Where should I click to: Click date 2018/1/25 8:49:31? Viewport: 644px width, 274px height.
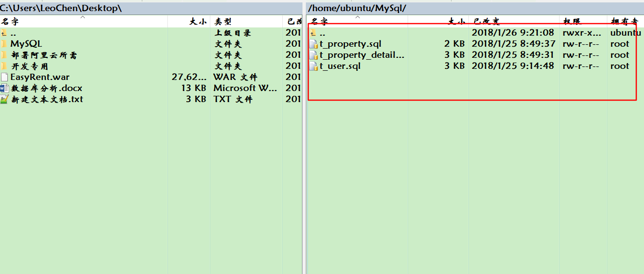pyautogui.click(x=513, y=55)
